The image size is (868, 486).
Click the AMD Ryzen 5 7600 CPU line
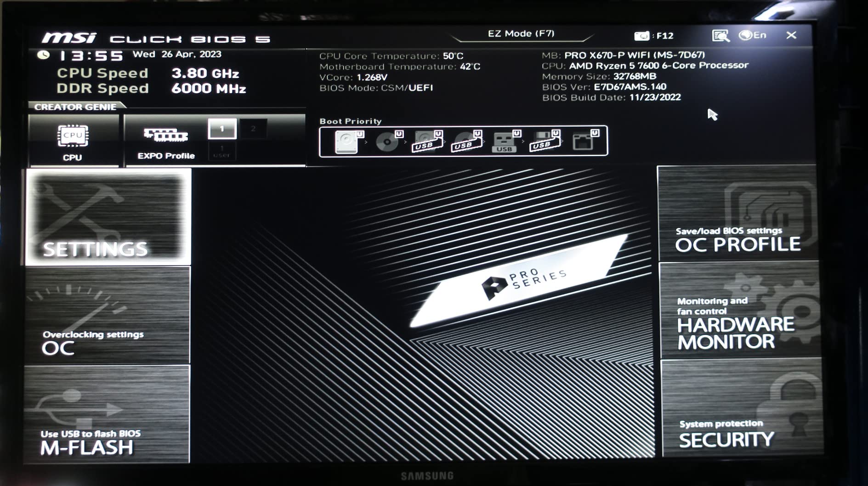click(x=645, y=66)
